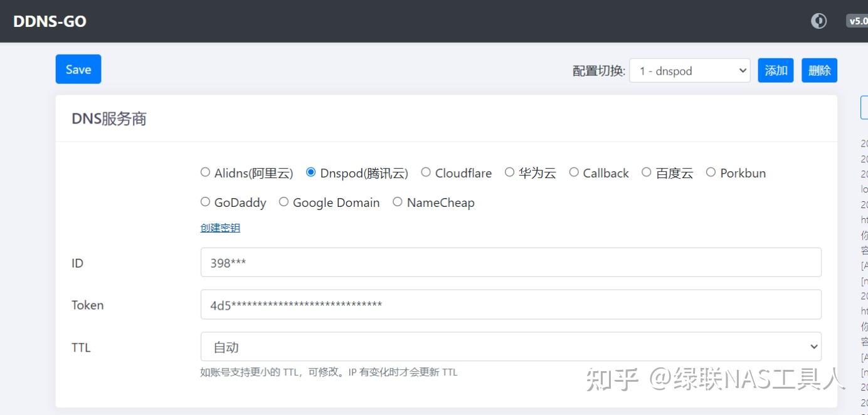Select Cloudflare provider
The height and width of the screenshot is (415, 868).
tap(426, 172)
